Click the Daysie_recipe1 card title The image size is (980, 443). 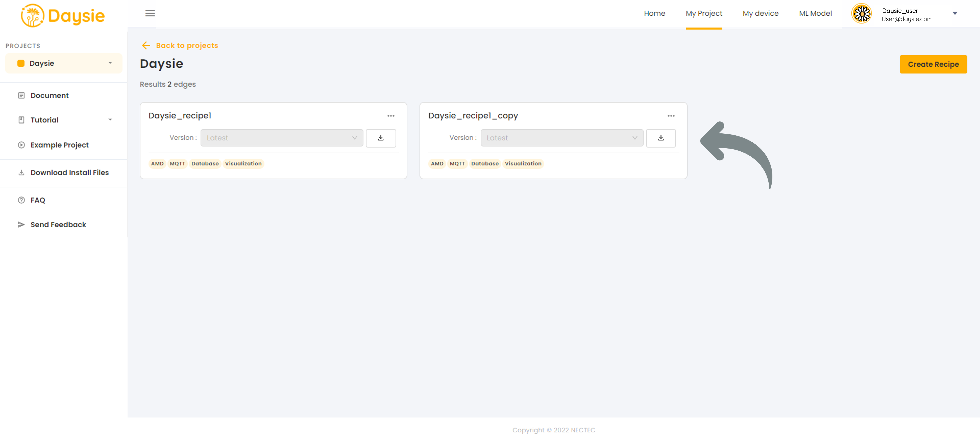click(180, 116)
